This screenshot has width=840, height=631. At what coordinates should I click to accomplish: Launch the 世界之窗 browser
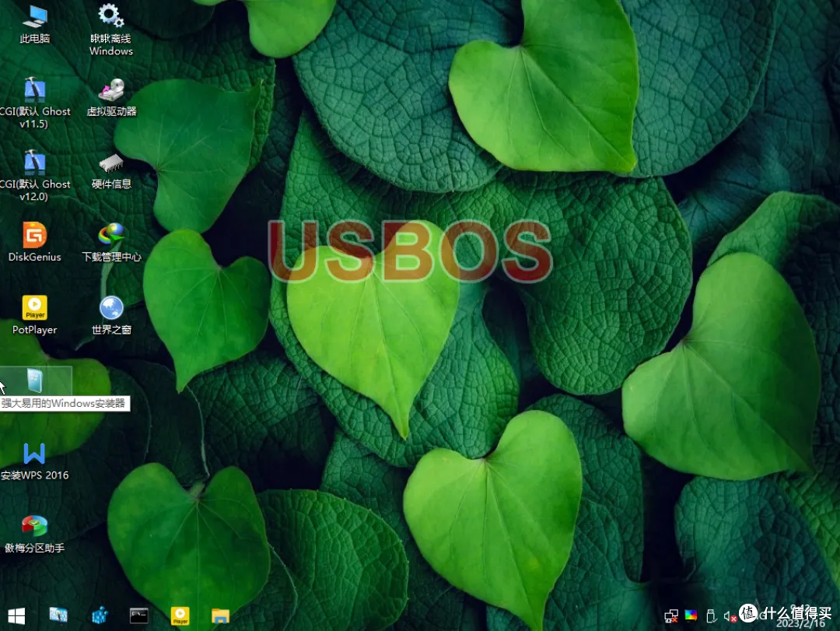click(111, 310)
